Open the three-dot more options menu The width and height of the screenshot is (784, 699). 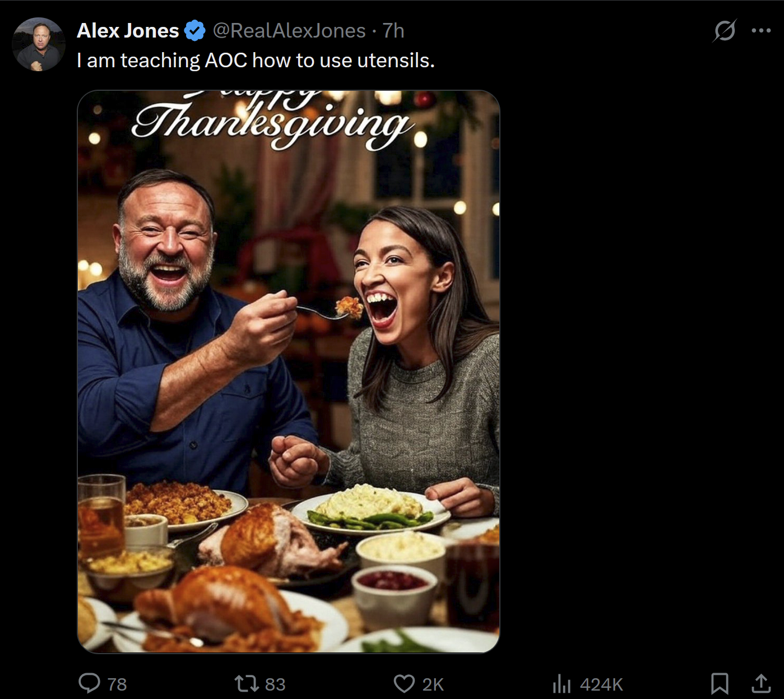(760, 31)
